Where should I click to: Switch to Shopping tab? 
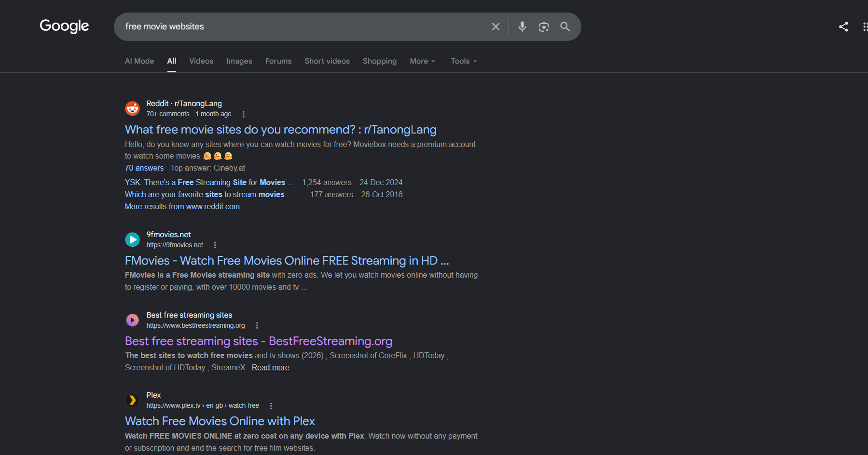pyautogui.click(x=380, y=61)
